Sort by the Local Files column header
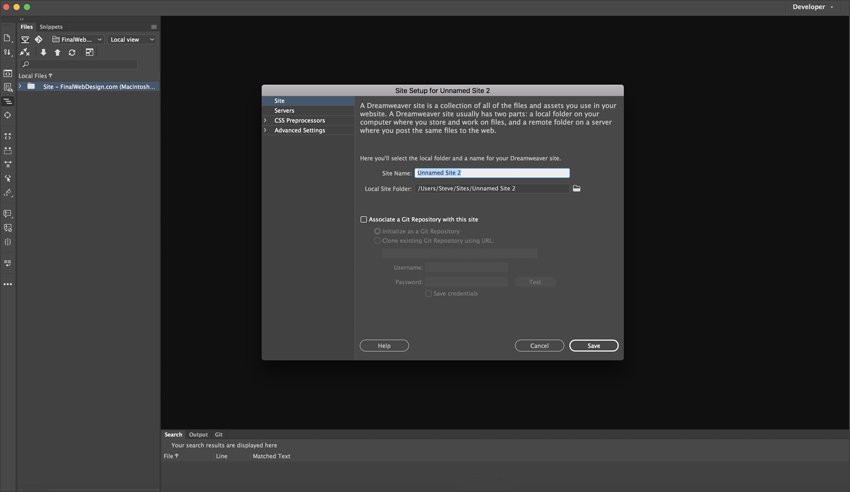Screen dimensions: 850x492 (x=35, y=76)
